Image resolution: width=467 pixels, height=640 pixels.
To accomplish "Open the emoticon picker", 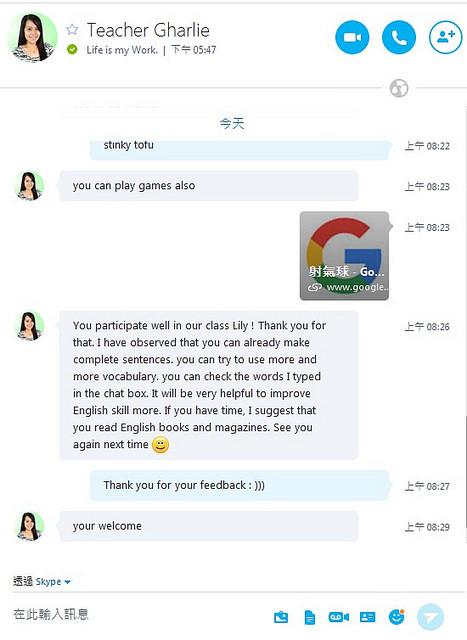I will pyautogui.click(x=396, y=617).
